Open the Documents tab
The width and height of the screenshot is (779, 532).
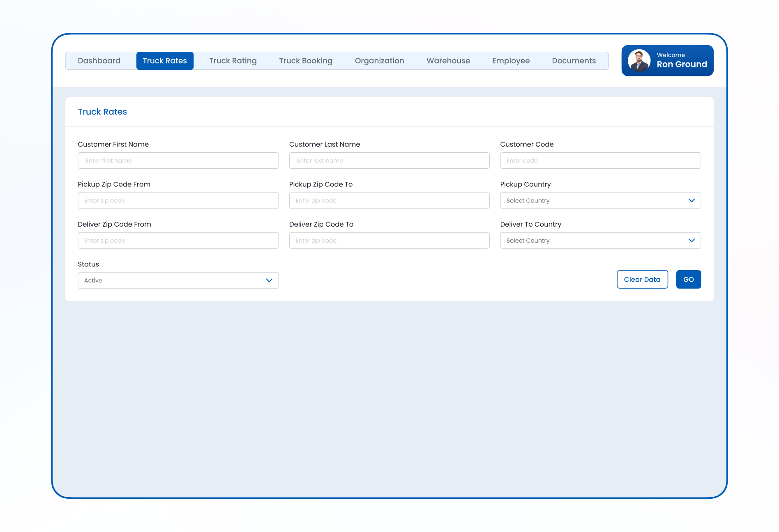pyautogui.click(x=574, y=61)
